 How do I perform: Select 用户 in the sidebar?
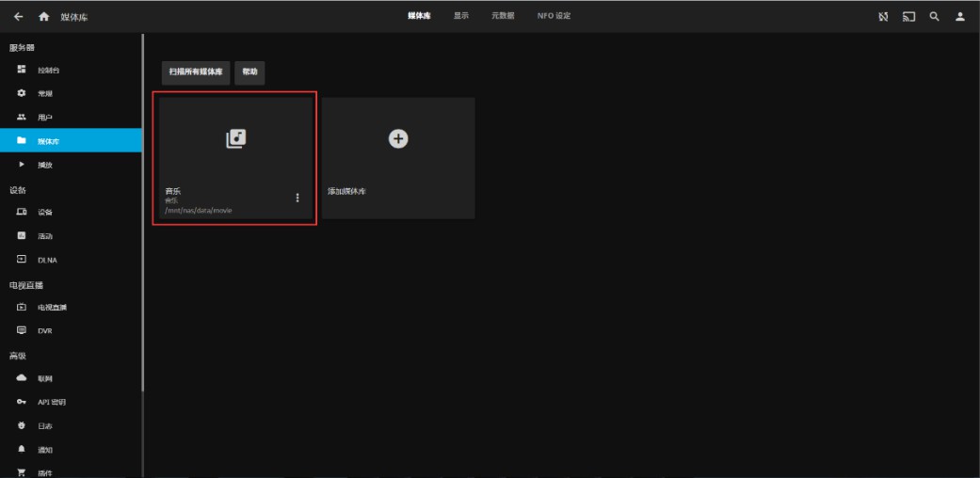click(x=44, y=118)
